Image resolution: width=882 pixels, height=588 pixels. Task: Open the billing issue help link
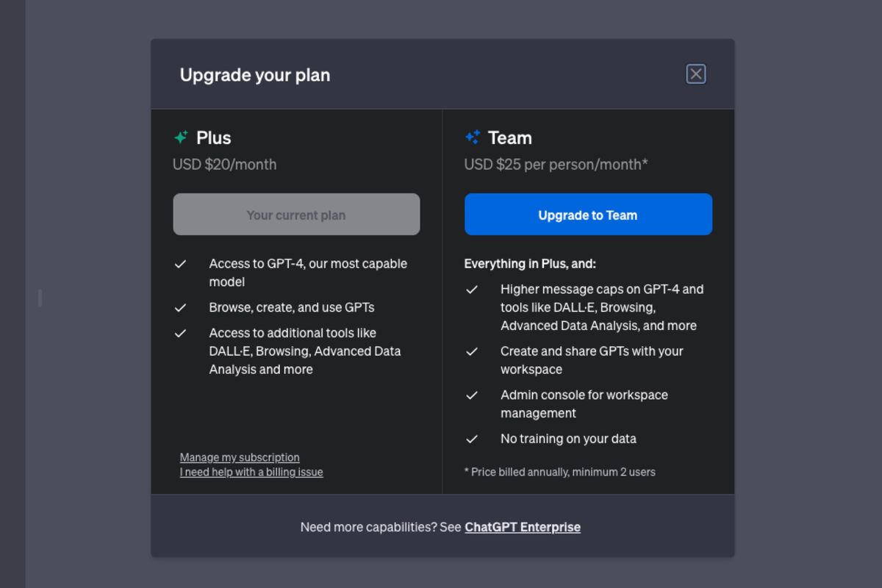point(251,472)
